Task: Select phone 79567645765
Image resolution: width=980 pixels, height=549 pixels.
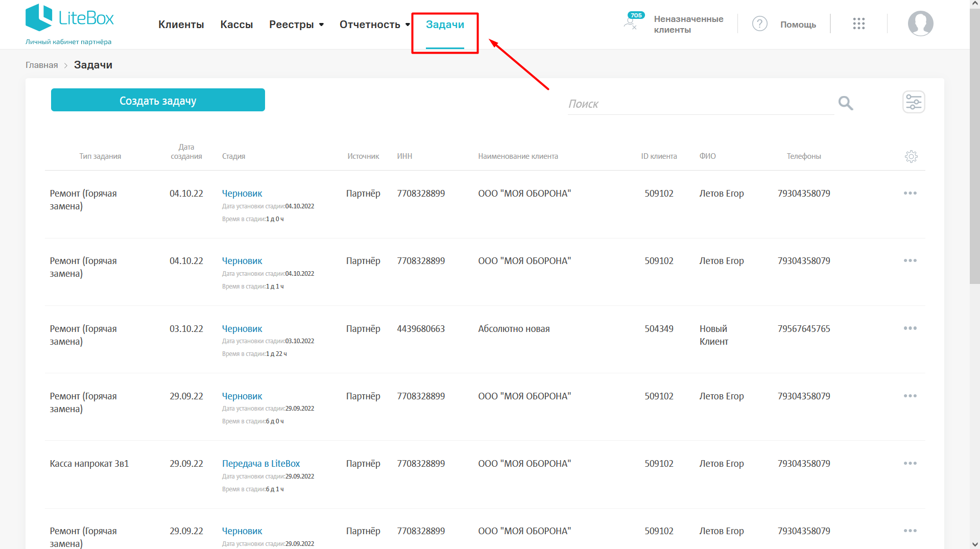Action: coord(804,329)
